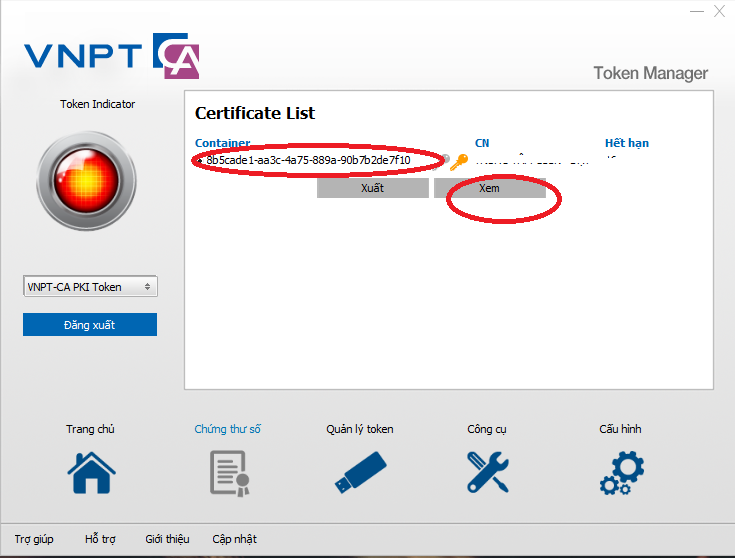
Task: Click the Xuất export button
Action: [372, 188]
